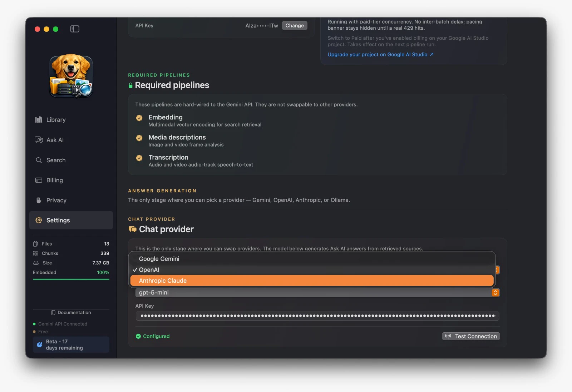Click the Test Connection antenna icon
The height and width of the screenshot is (392, 572).
448,336
